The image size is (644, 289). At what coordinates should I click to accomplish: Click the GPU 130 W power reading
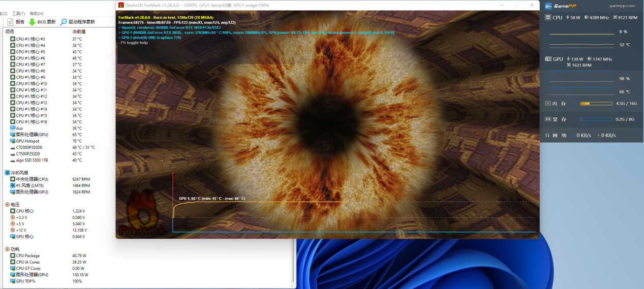pos(575,59)
